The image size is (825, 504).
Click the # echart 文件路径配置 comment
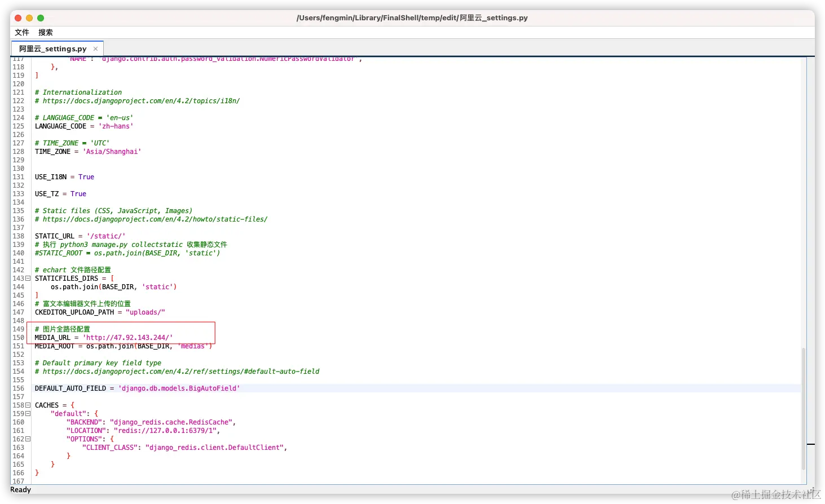coord(73,270)
